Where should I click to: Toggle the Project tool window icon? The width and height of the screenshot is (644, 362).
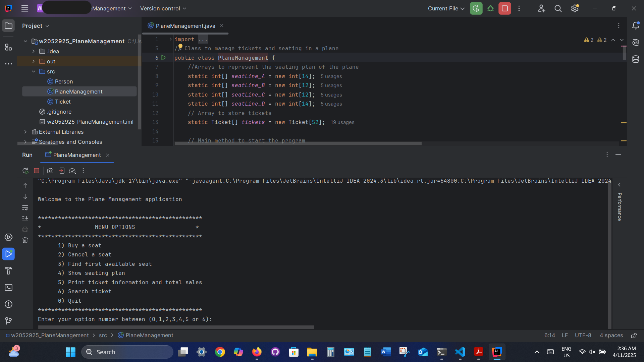coord(8,26)
